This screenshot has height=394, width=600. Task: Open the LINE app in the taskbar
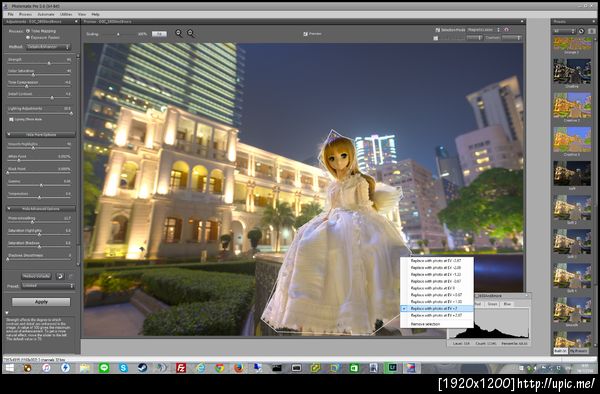click(x=104, y=368)
